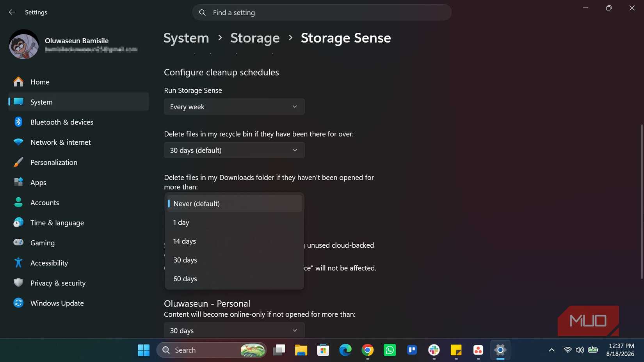Click the Wi-Fi tray icon
This screenshot has width=644, height=362.
[568, 350]
